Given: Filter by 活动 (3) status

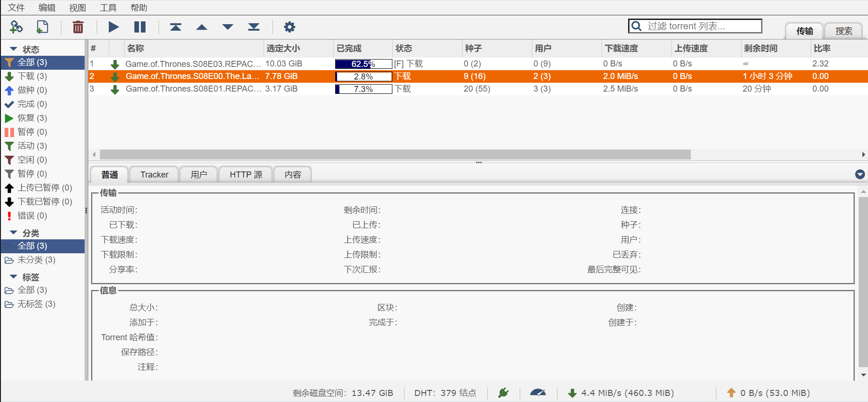Looking at the screenshot, I should (x=43, y=146).
